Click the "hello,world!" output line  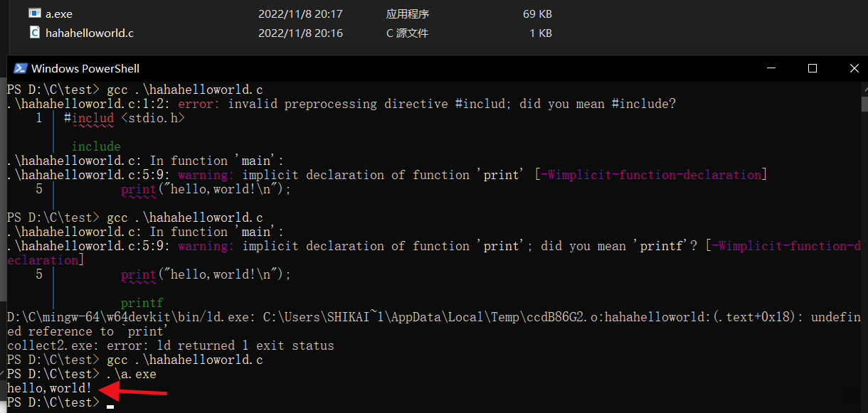(49, 388)
